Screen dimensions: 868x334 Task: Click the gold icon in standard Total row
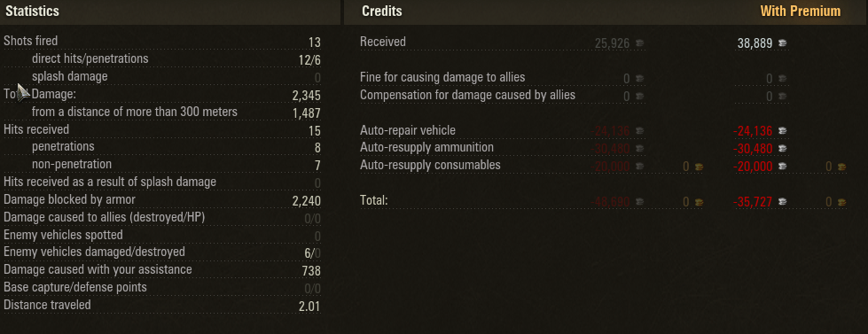(x=700, y=202)
